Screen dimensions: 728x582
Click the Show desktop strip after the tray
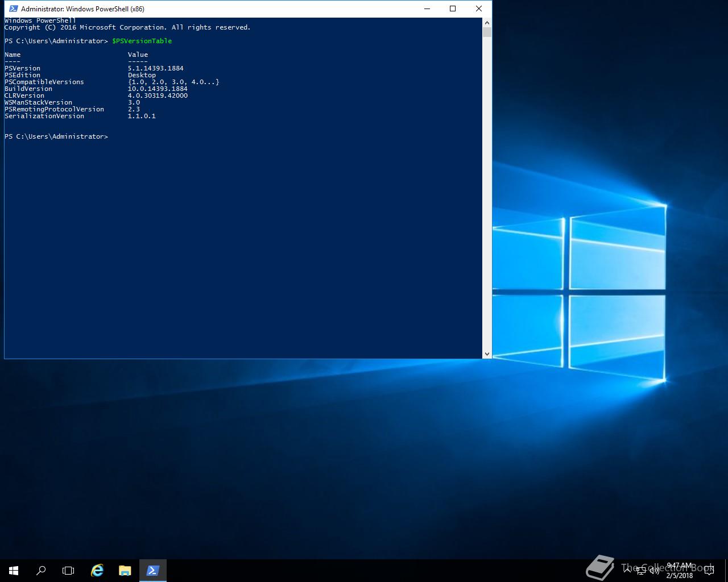pos(726,570)
